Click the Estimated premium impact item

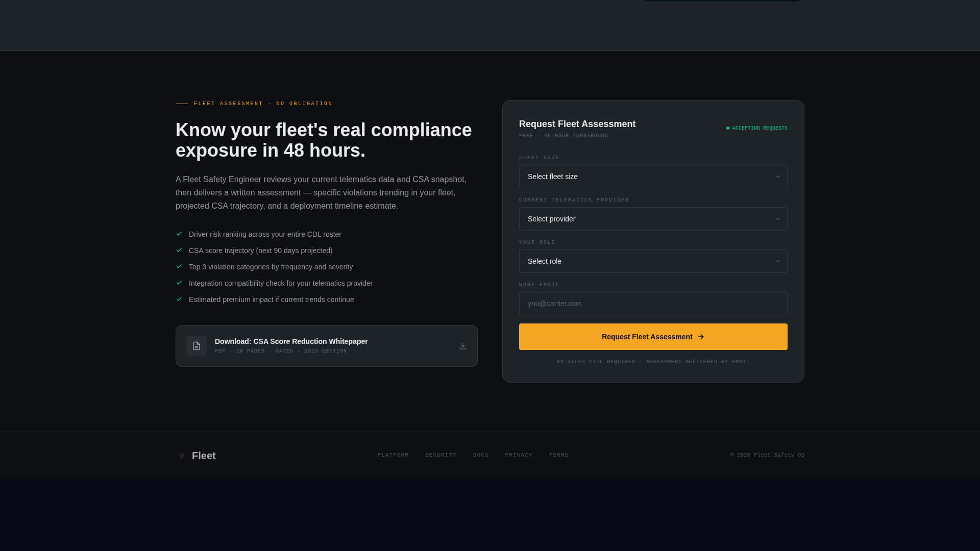pos(271,299)
